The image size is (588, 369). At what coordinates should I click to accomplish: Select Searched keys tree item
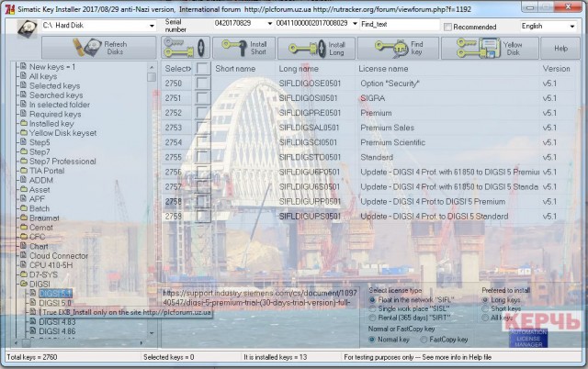point(56,95)
